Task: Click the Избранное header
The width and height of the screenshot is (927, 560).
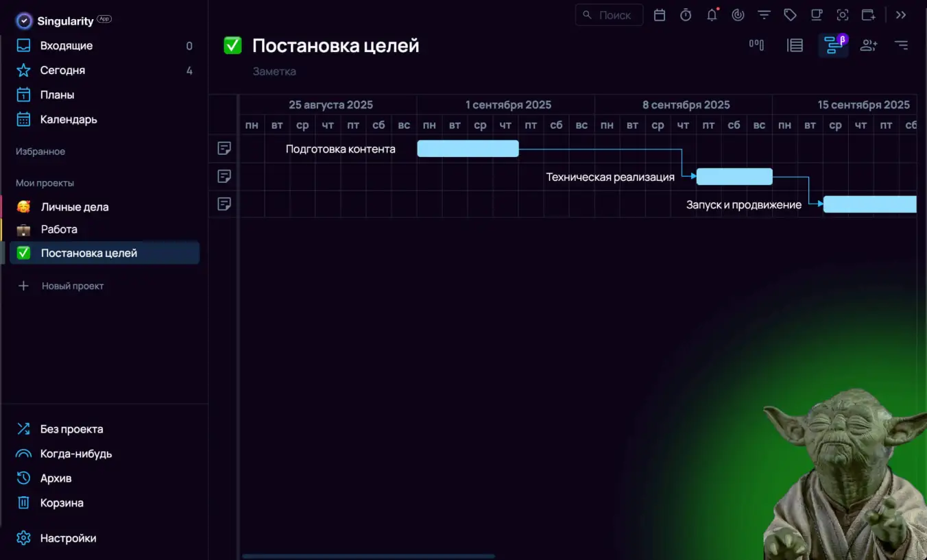Action: tap(40, 151)
